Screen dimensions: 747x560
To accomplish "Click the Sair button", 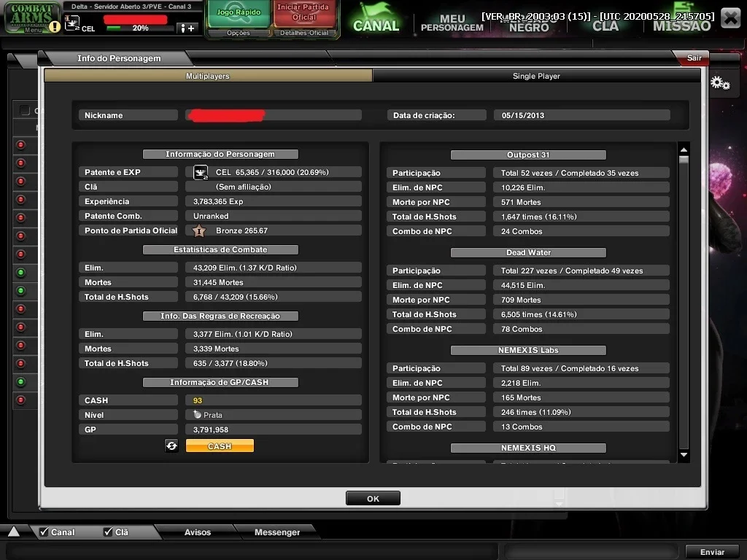I will pyautogui.click(x=694, y=58).
